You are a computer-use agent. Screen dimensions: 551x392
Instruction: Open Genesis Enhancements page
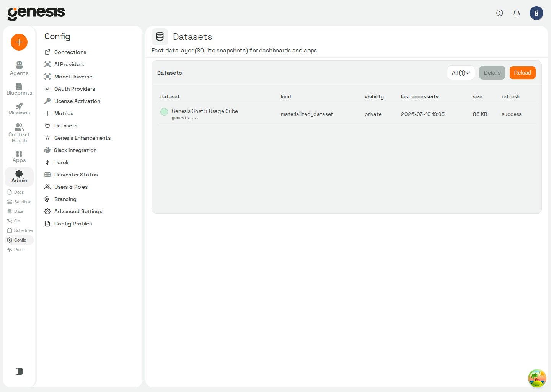coord(77,138)
